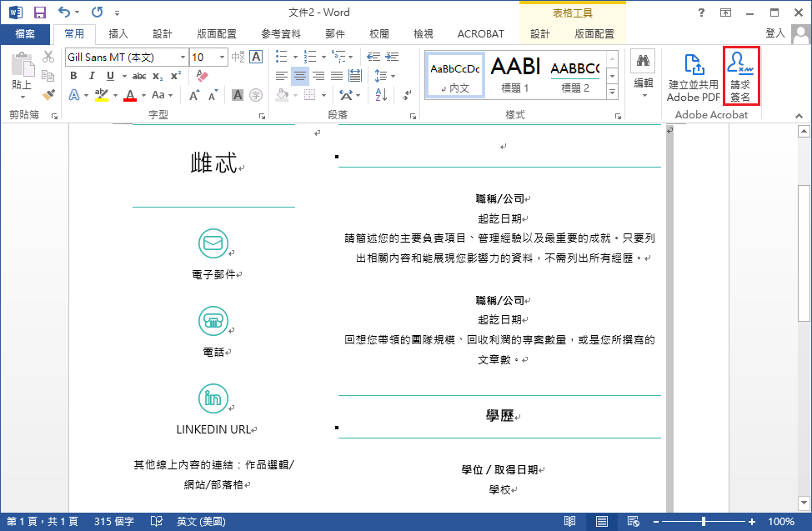Toggle the show/hide paragraph marks button

(x=407, y=95)
